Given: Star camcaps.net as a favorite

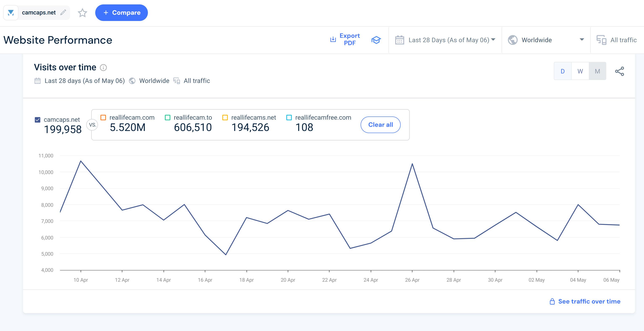Looking at the screenshot, I should click(x=82, y=13).
